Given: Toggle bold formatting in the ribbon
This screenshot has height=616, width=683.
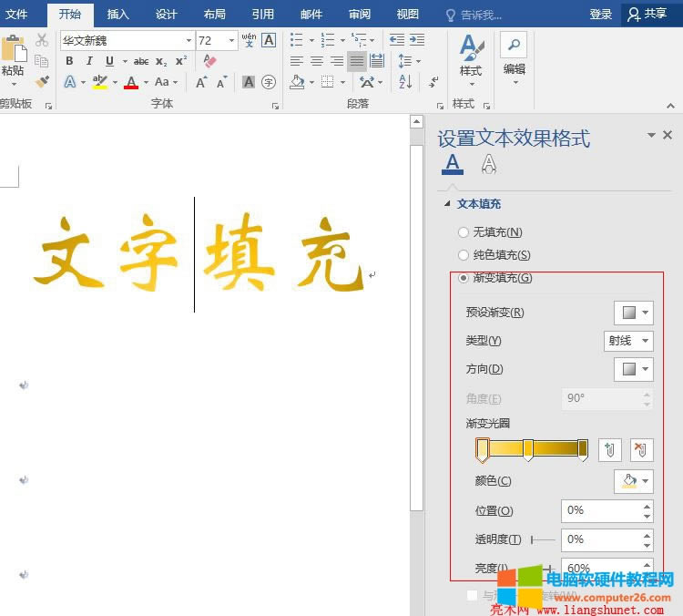Looking at the screenshot, I should (x=69, y=61).
